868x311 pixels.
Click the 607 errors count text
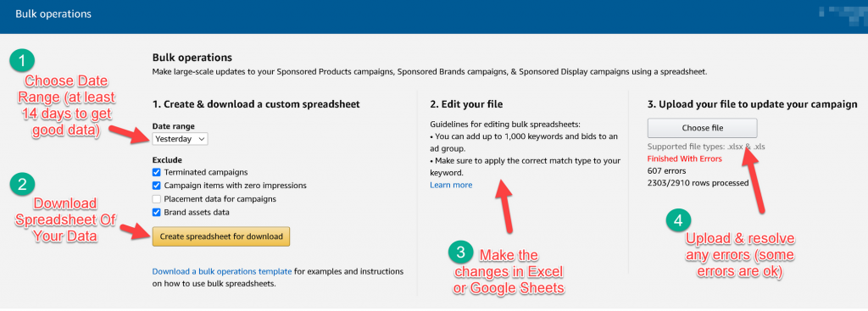(667, 170)
